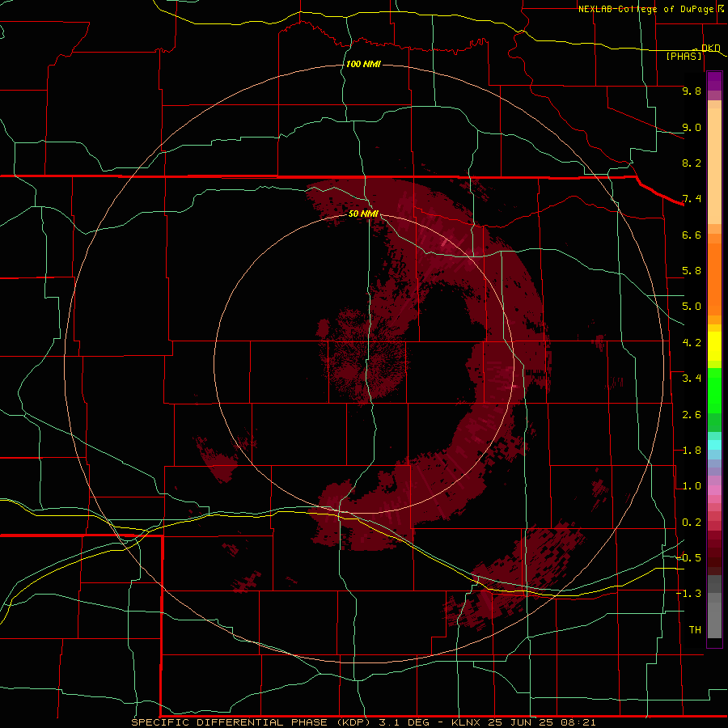Click the DKD label near the scale
728x728 pixels.
(711, 48)
